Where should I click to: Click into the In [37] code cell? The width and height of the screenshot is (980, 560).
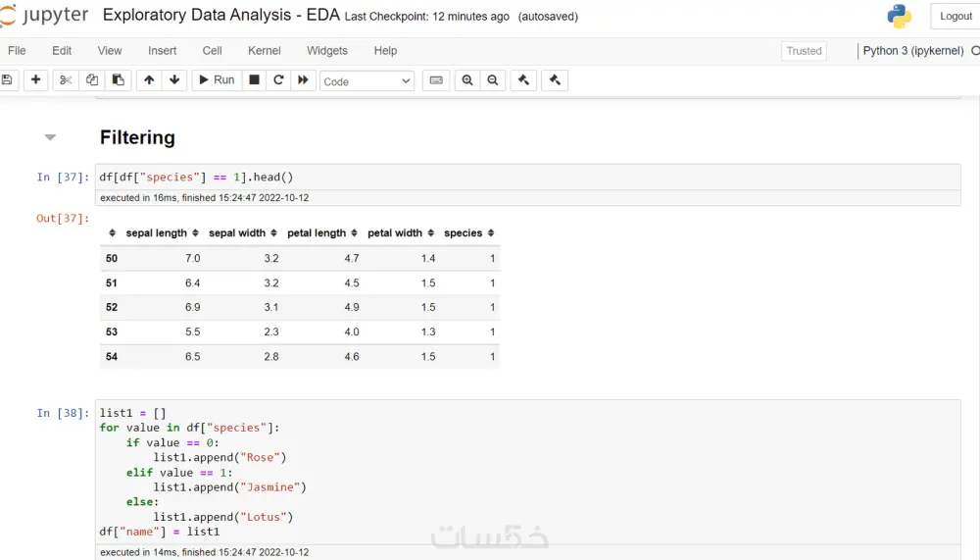(x=527, y=178)
